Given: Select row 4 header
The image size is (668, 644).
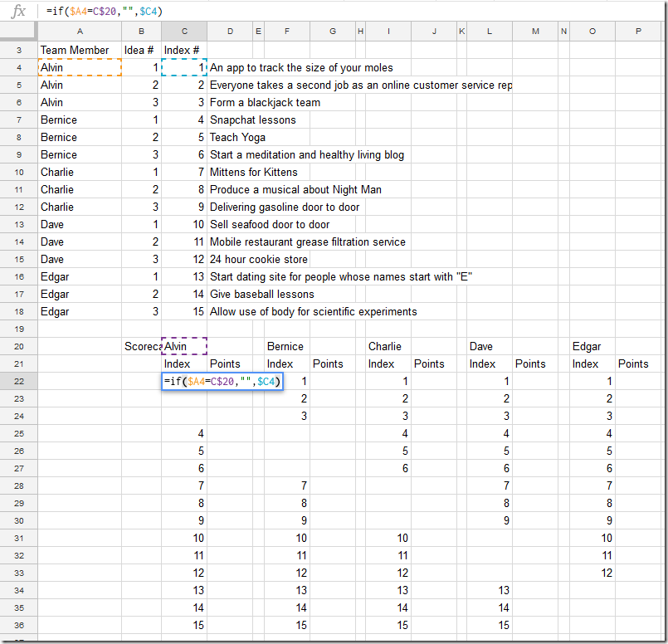Looking at the screenshot, I should pyautogui.click(x=19, y=68).
